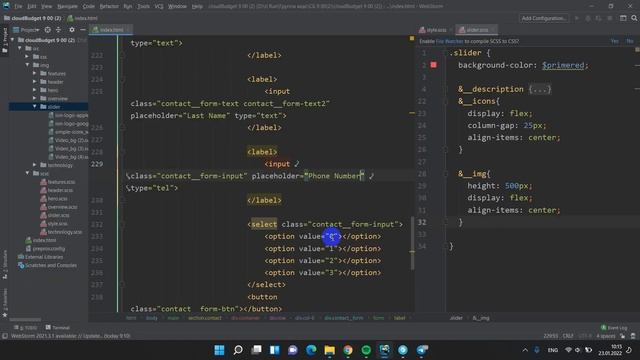Open the Tools menu
This screenshot has width=640, height=360.
pyautogui.click(x=143, y=6)
